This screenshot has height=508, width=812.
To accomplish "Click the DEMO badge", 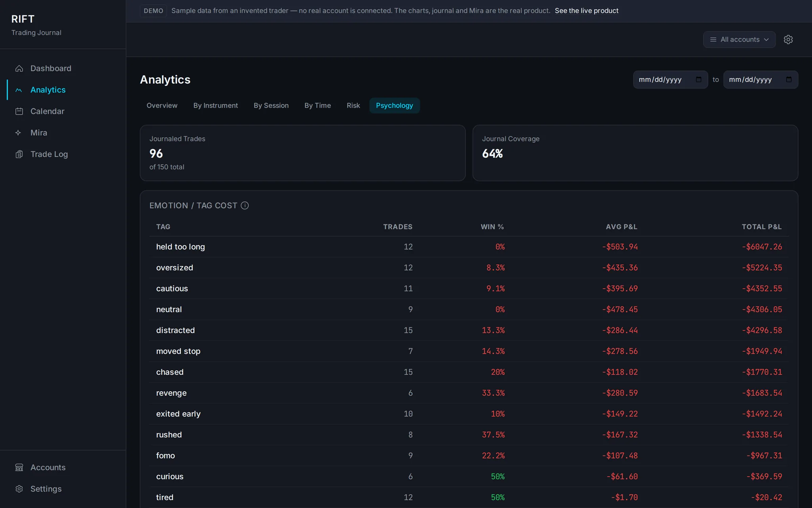I will click(153, 11).
